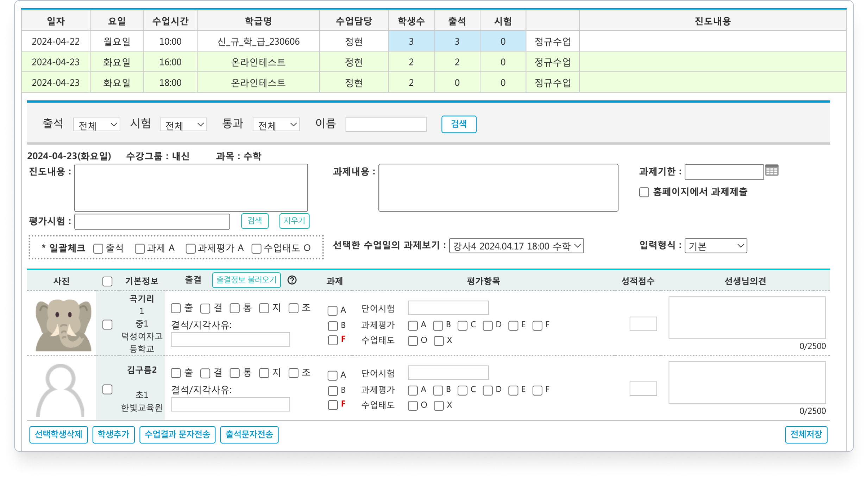Check the 결 checkbox for 곡기리

tap(205, 309)
